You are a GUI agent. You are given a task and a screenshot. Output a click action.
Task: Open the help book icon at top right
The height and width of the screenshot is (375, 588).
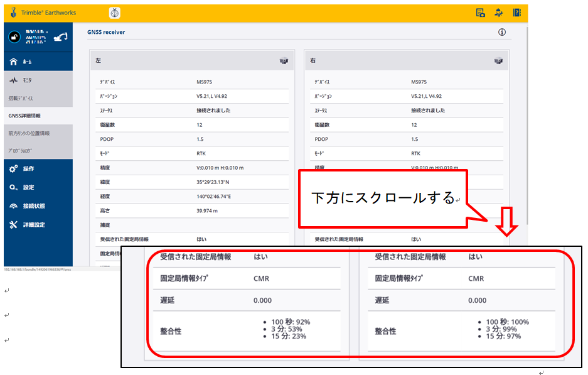click(x=517, y=13)
